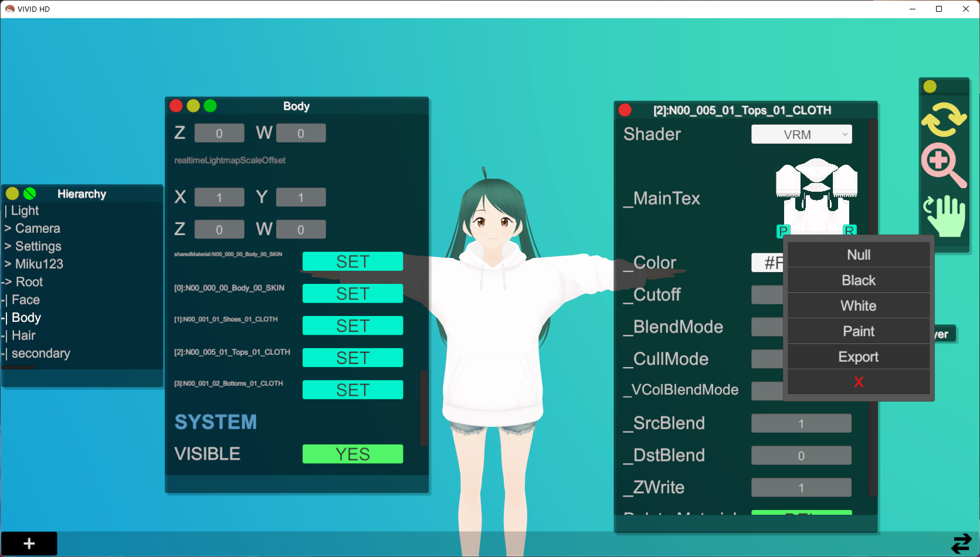Click the Body panel vertical scrollbar
Image resolution: width=980 pixels, height=557 pixels.
tap(424, 408)
